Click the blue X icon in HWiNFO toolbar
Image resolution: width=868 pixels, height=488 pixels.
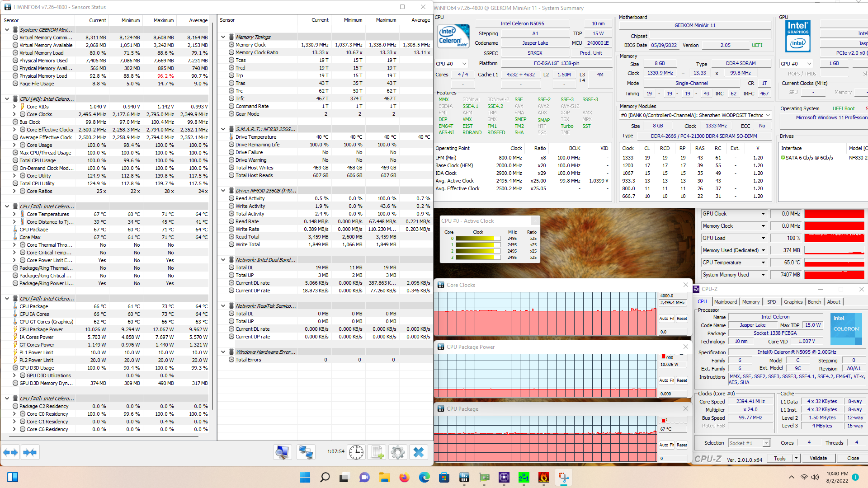click(419, 452)
